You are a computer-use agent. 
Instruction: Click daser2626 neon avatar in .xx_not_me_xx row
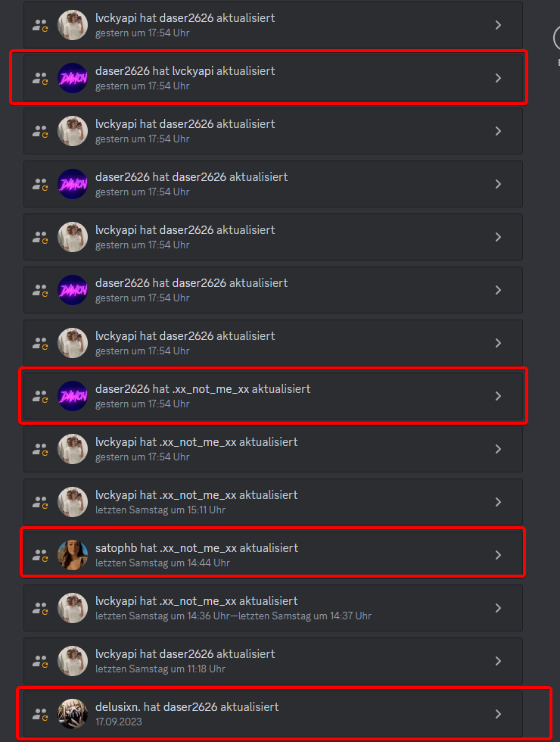73,396
